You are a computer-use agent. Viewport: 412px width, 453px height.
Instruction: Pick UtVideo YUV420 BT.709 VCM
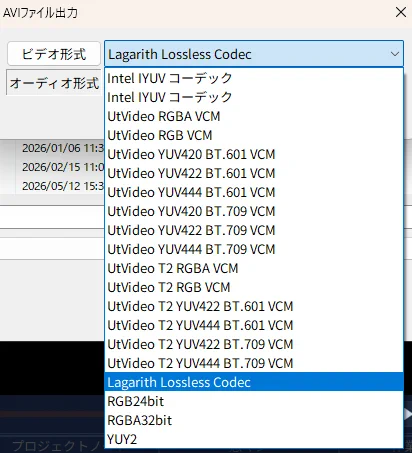coord(254,211)
